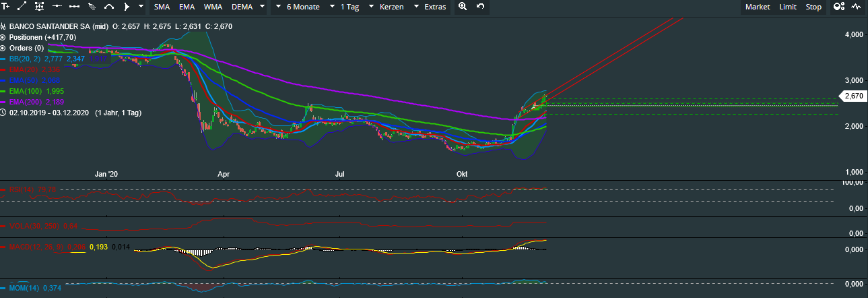Image resolution: width=868 pixels, height=298 pixels.
Task: Add an SMA indicator from toolbar
Action: pos(162,7)
